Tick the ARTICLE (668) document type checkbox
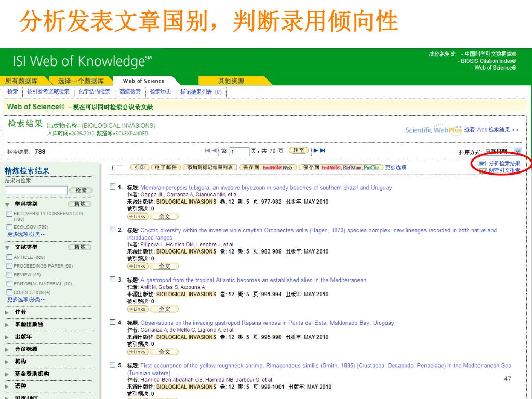 coord(9,257)
